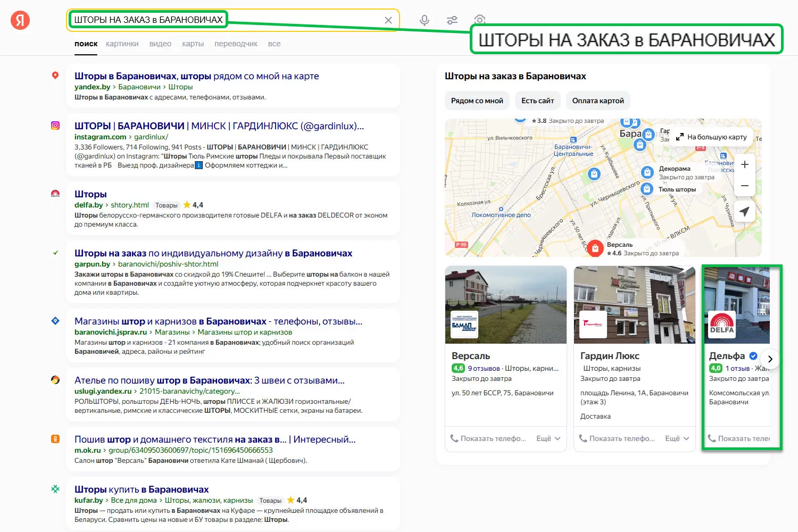The width and height of the screenshot is (798, 532).
Task: Expand Ещё dropdown on Версаль card
Action: pyautogui.click(x=548, y=438)
